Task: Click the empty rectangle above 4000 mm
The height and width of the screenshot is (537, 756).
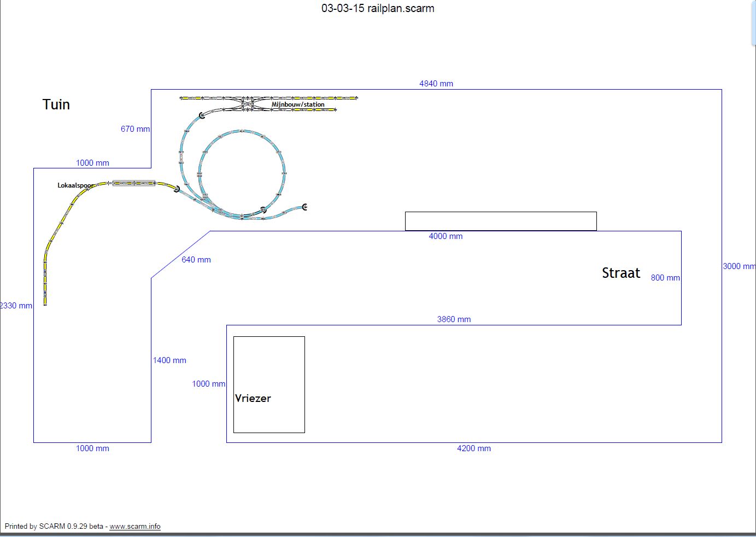Action: click(501, 221)
